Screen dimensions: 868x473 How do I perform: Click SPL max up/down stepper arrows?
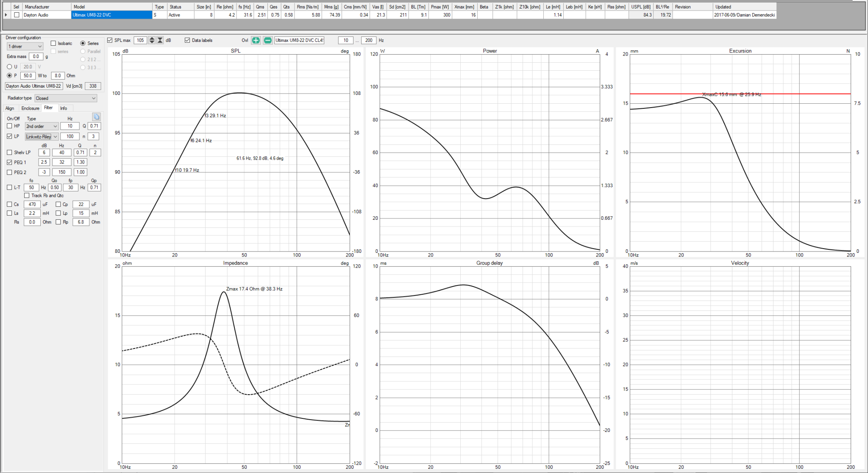[x=152, y=40]
